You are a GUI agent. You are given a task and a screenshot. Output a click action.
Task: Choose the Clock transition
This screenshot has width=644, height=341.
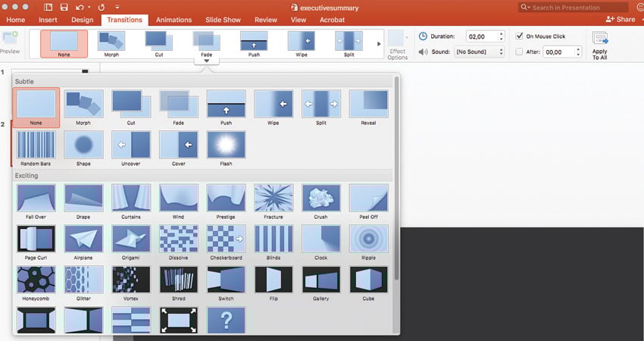(x=320, y=242)
